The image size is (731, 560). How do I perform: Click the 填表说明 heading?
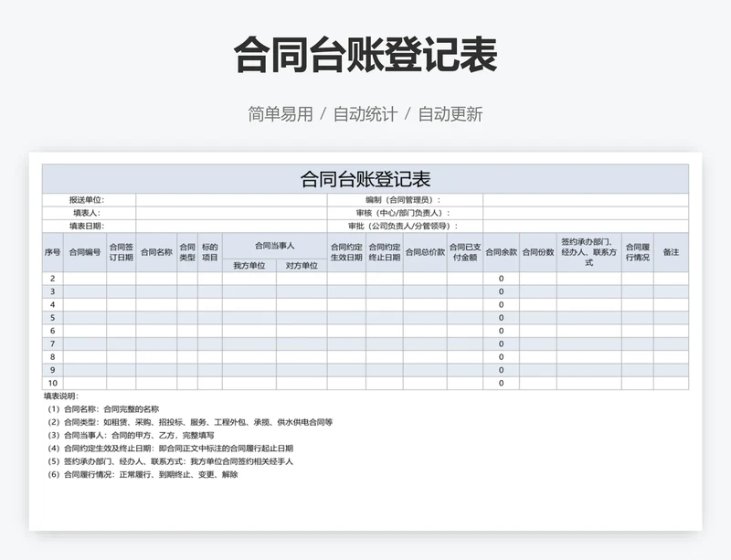pos(61,396)
